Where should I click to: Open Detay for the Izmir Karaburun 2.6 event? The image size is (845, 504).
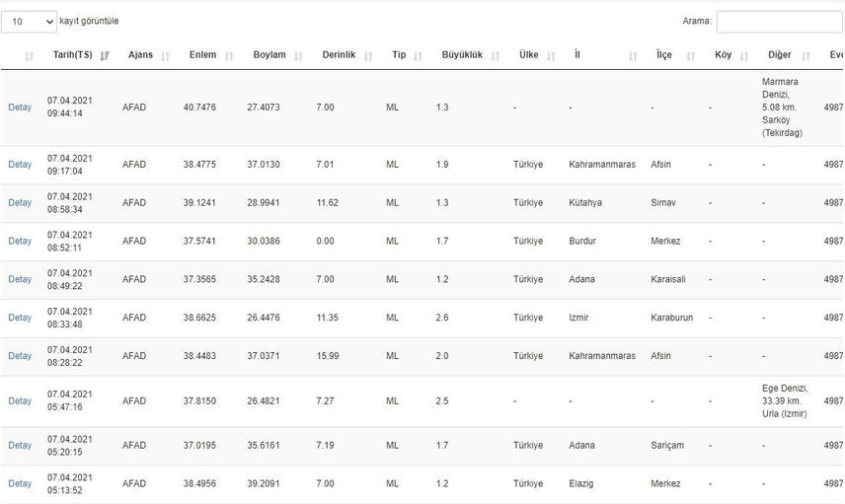click(x=20, y=318)
